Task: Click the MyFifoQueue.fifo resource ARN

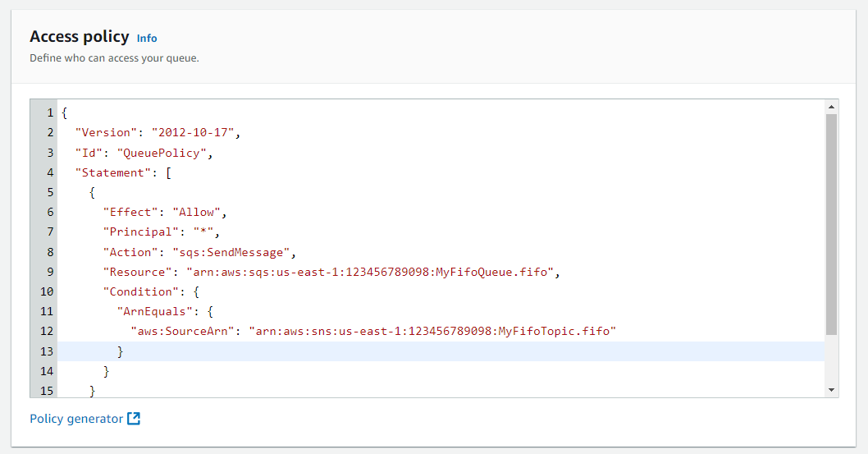Action: coord(370,272)
